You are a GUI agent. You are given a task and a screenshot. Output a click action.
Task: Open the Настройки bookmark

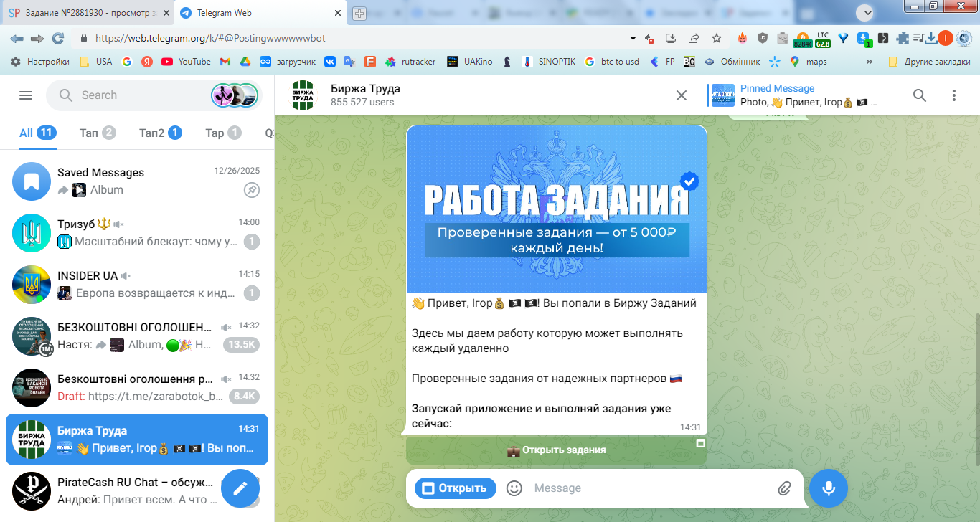[39, 62]
